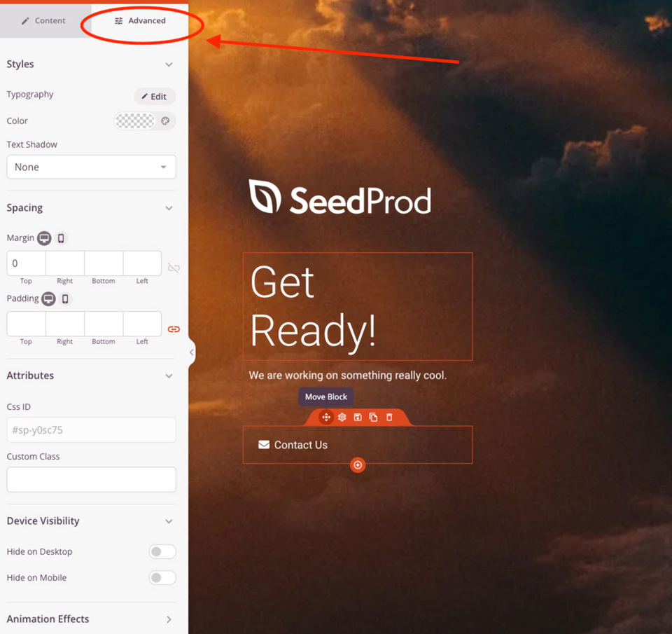Duplicate the Contact Us block
Image resolution: width=672 pixels, height=634 pixels.
[x=374, y=417]
